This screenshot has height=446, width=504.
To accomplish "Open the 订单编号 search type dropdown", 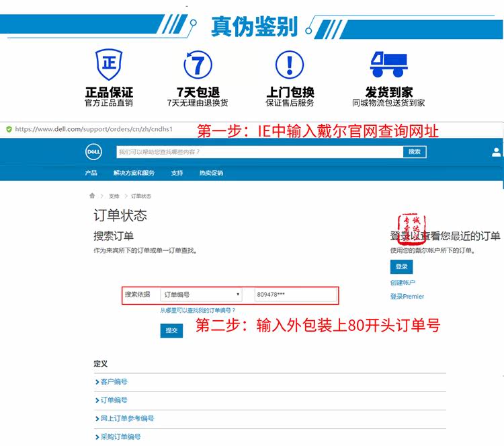I will pos(201,295).
